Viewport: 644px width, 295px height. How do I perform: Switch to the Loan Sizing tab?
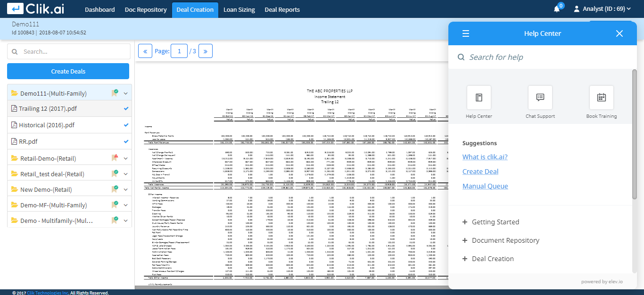pyautogui.click(x=239, y=9)
